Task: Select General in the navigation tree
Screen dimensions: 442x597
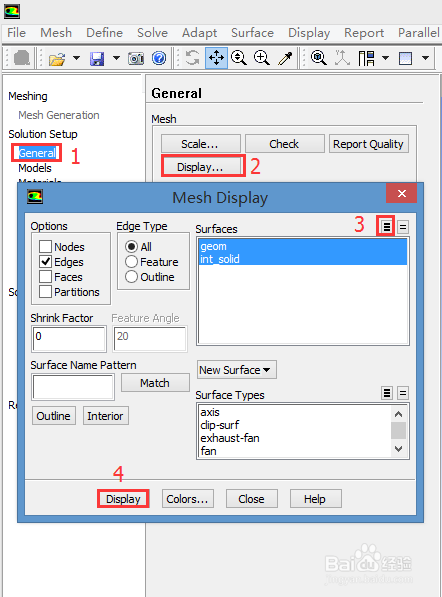Action: (x=37, y=153)
